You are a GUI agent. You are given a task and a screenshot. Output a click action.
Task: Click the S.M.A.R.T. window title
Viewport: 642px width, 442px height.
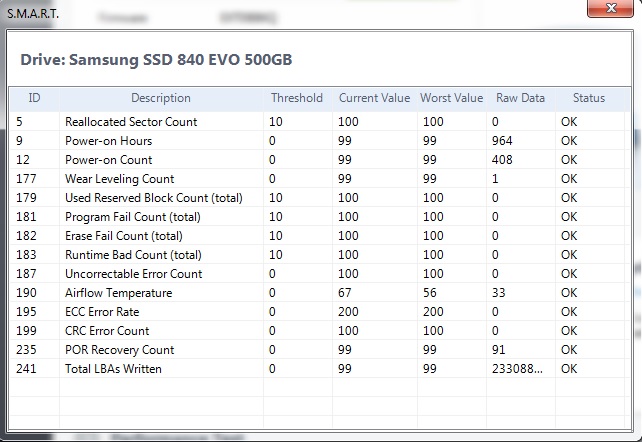pyautogui.click(x=33, y=14)
